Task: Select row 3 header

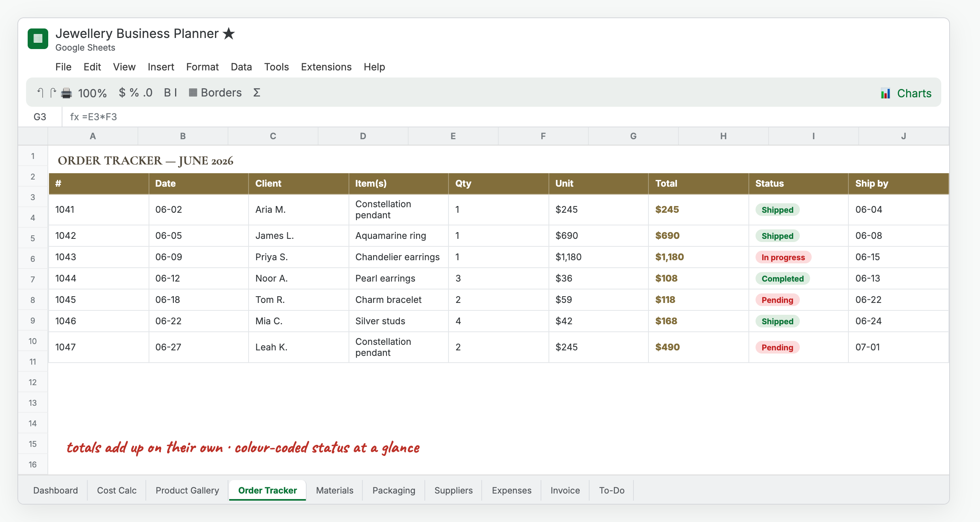Action: 33,197
